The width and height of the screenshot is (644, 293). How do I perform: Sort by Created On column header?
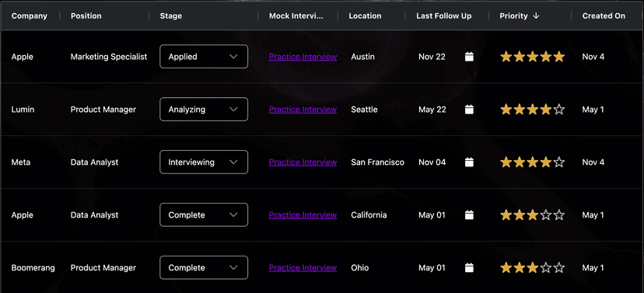click(x=604, y=16)
